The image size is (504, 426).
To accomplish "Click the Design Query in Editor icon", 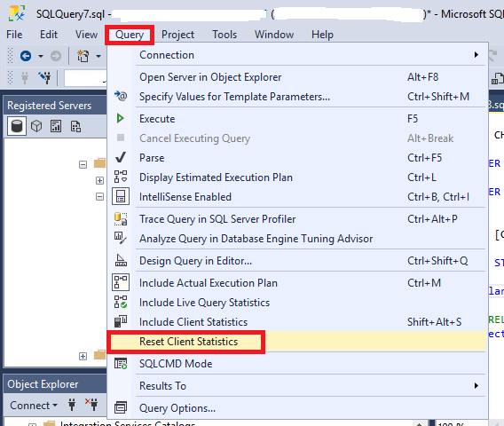I will coord(121,260).
